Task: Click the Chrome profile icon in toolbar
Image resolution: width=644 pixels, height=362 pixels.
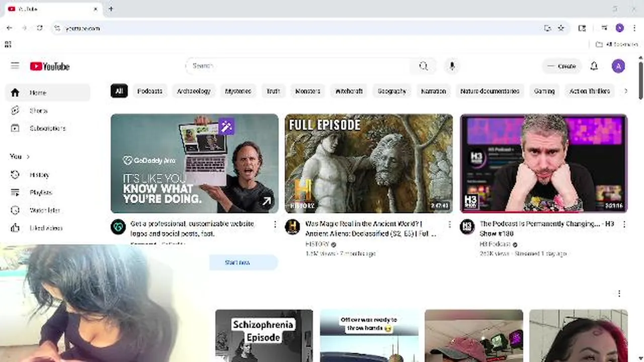Action: tap(619, 28)
